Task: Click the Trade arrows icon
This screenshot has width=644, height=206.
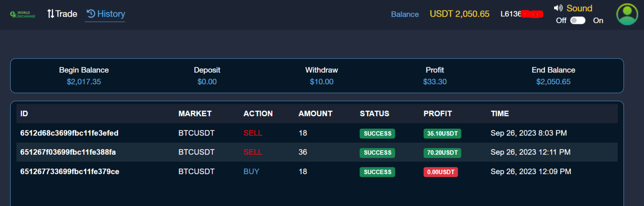Action: click(x=50, y=14)
